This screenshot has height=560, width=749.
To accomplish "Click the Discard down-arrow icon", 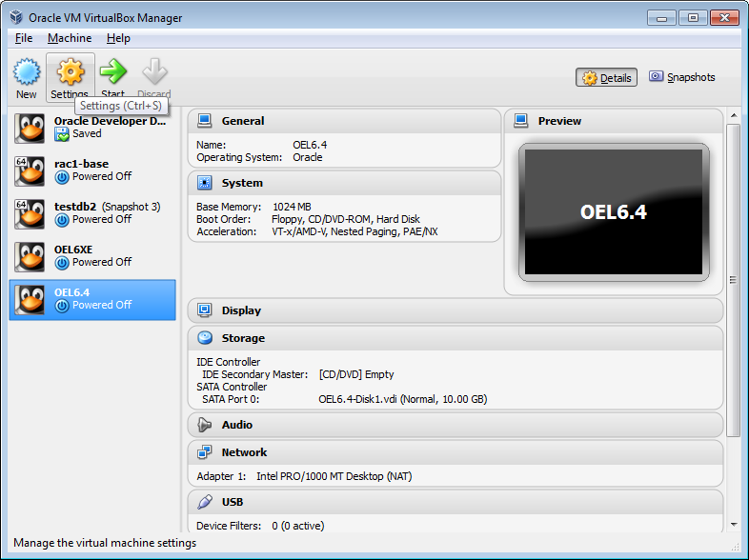I will click(154, 71).
